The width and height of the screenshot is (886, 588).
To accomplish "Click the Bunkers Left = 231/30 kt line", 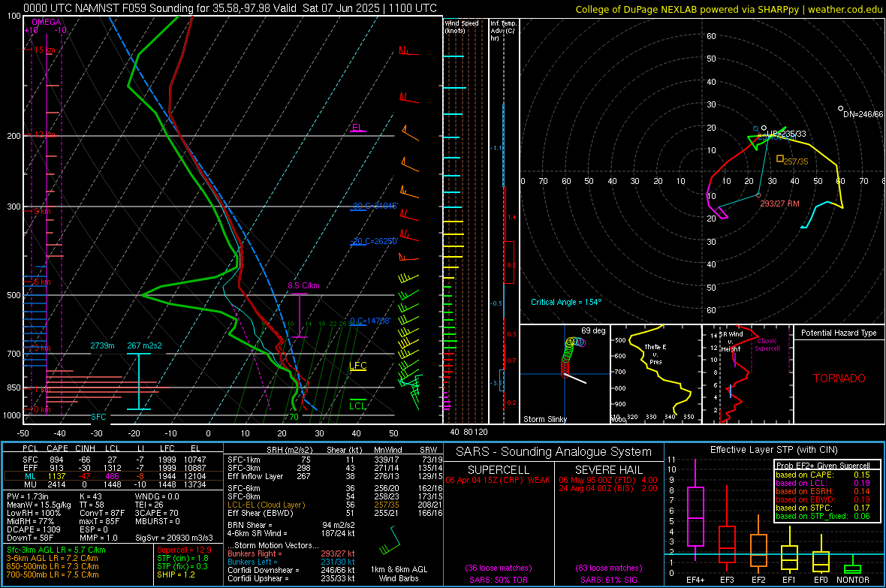I will click(x=291, y=562).
